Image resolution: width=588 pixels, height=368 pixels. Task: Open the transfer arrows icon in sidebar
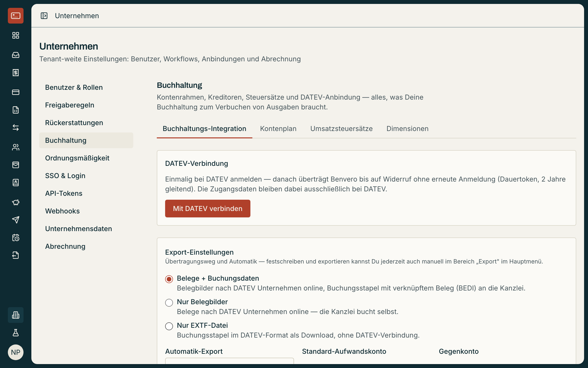[x=16, y=128]
